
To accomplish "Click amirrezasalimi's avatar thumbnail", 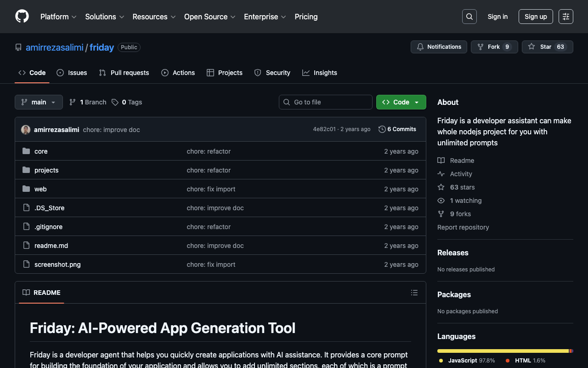I will [x=26, y=130].
